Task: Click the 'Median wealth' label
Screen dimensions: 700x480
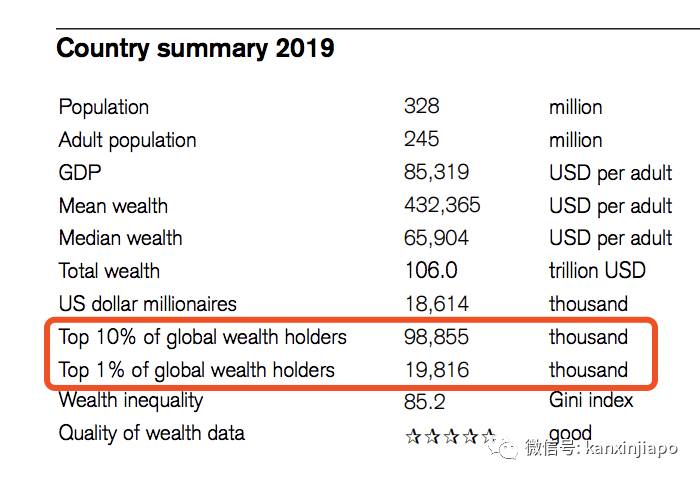Action: click(x=120, y=238)
